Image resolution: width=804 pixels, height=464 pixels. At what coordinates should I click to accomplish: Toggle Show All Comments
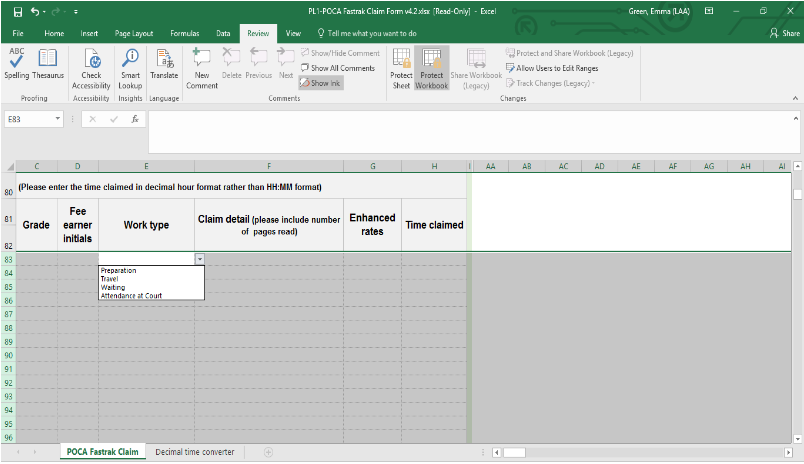point(337,68)
